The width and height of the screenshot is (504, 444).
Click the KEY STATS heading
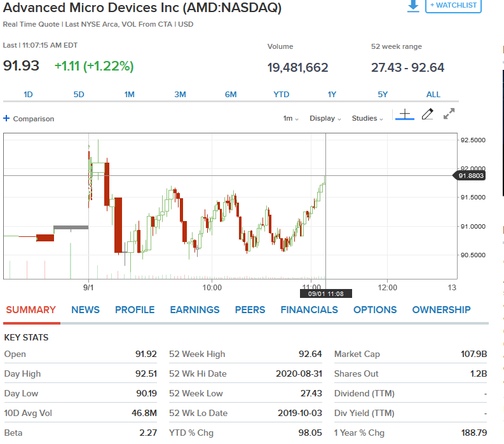(26, 337)
